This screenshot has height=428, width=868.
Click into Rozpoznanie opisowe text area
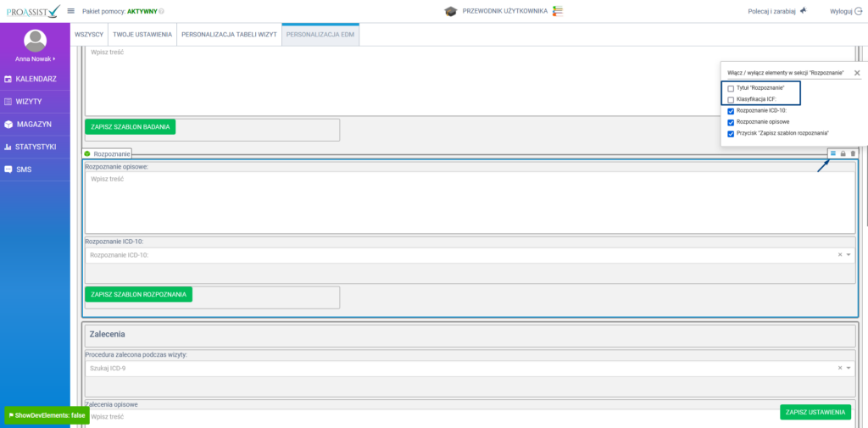(469, 202)
